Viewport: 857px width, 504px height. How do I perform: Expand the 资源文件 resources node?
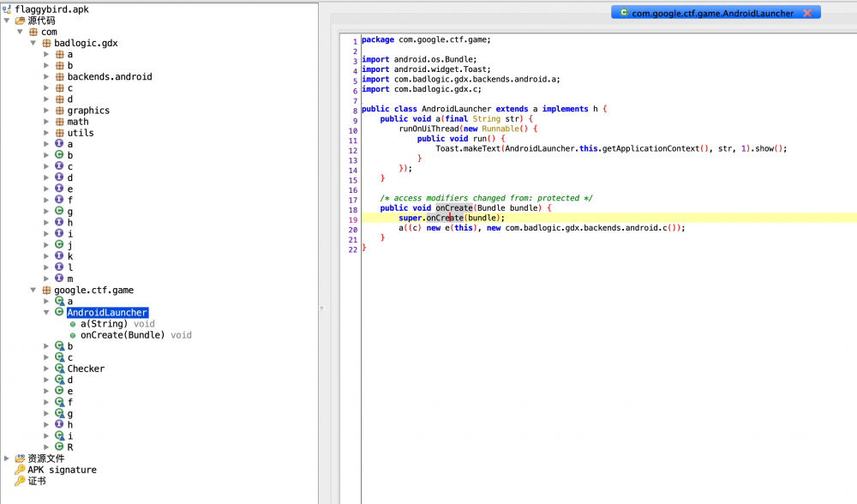7,459
